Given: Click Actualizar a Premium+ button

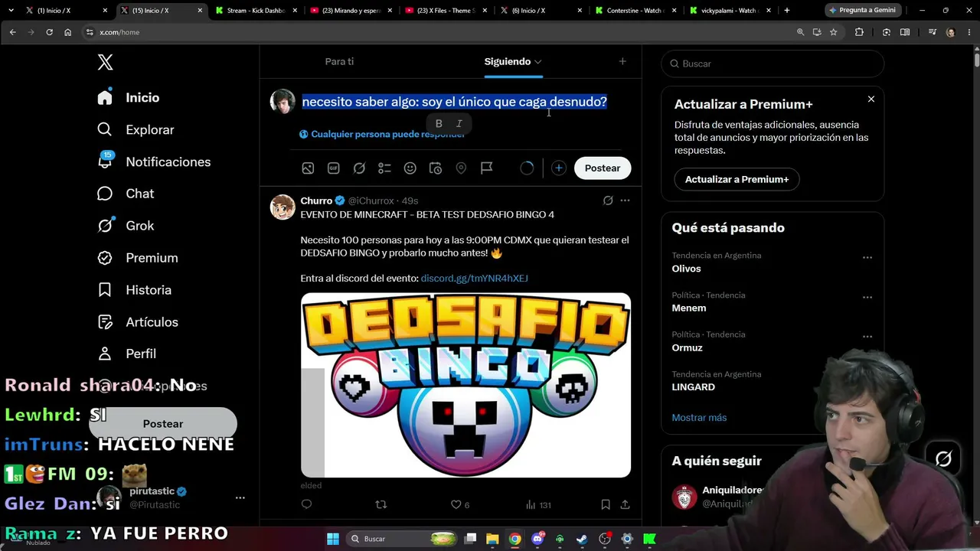Looking at the screenshot, I should pos(737,179).
